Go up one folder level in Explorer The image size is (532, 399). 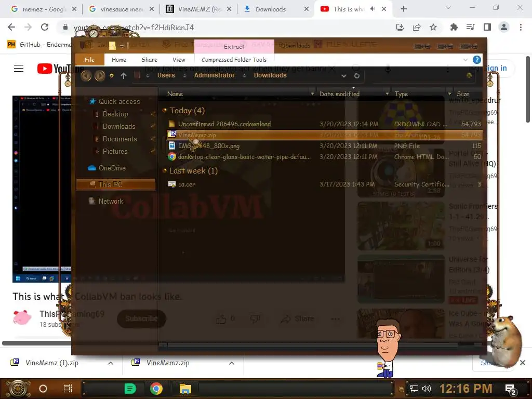pyautogui.click(x=124, y=76)
